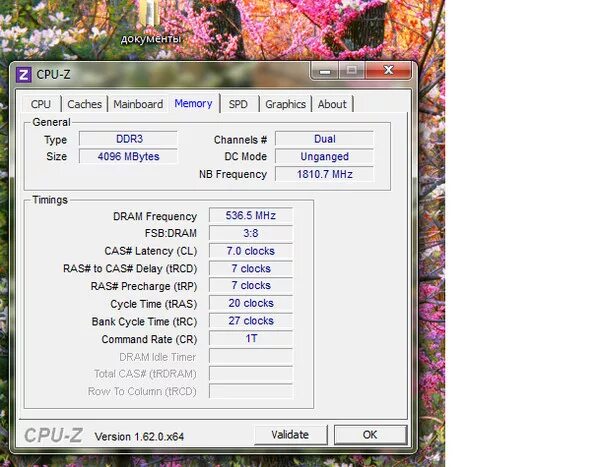Click the Size label in General group
600x467 pixels.
[57, 157]
